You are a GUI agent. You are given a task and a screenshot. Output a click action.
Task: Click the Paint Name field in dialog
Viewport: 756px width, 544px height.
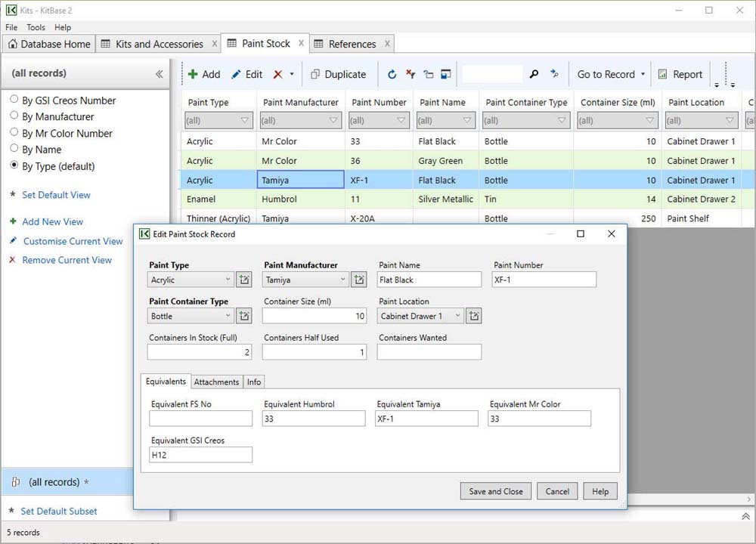pos(429,280)
